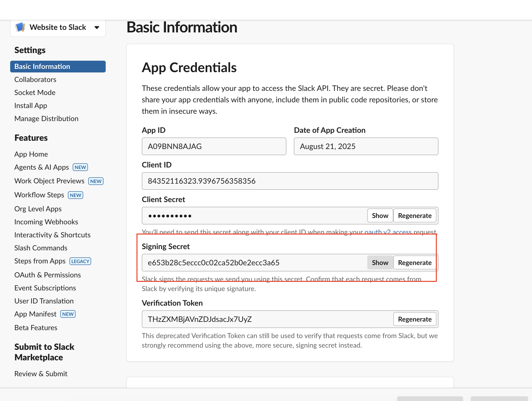Click the Client ID field
This screenshot has width=532, height=401.
click(x=289, y=181)
